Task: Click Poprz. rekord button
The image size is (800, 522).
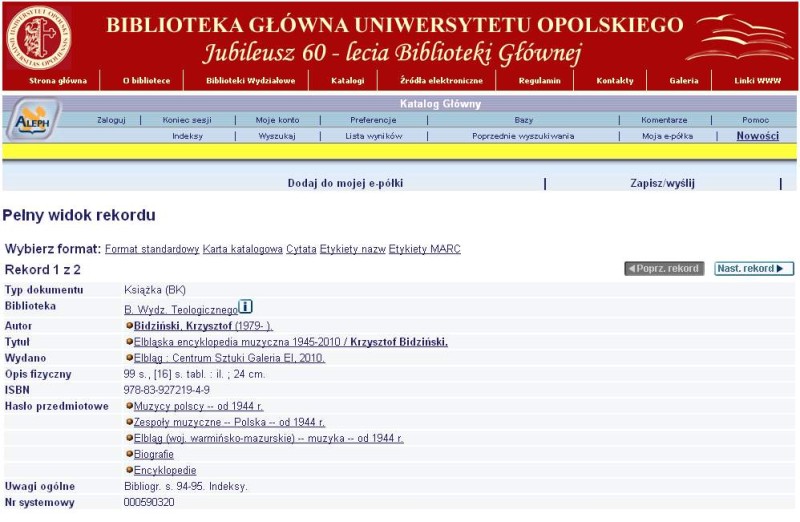Action: tap(664, 268)
